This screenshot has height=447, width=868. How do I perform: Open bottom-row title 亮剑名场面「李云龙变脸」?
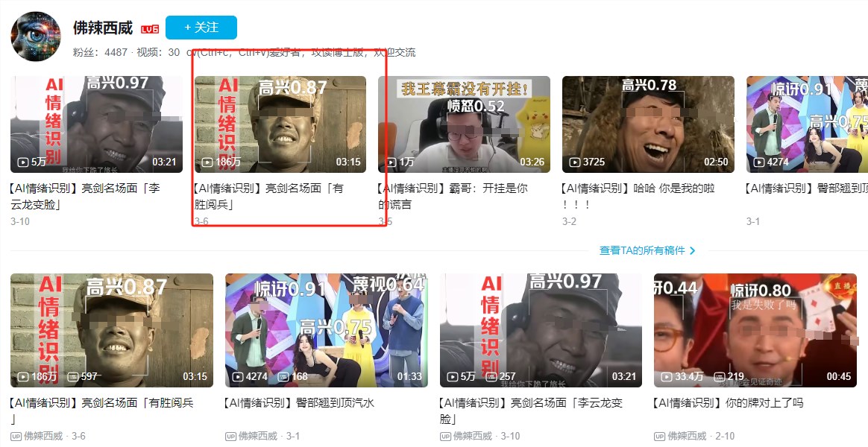tap(532, 410)
